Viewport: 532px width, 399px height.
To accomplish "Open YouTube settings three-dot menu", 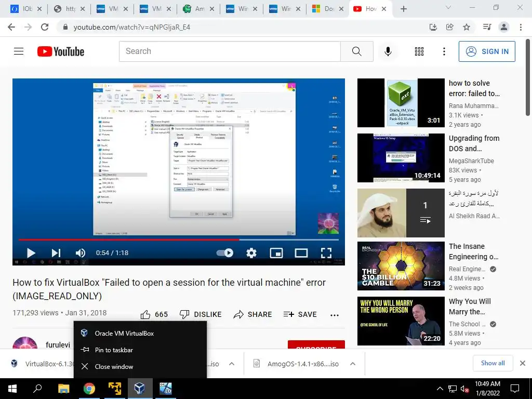I will [x=444, y=51].
